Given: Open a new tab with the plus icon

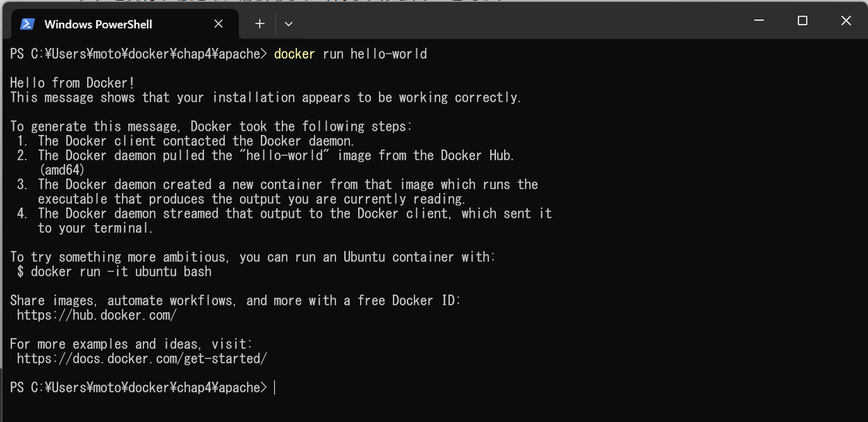Looking at the screenshot, I should click(260, 24).
